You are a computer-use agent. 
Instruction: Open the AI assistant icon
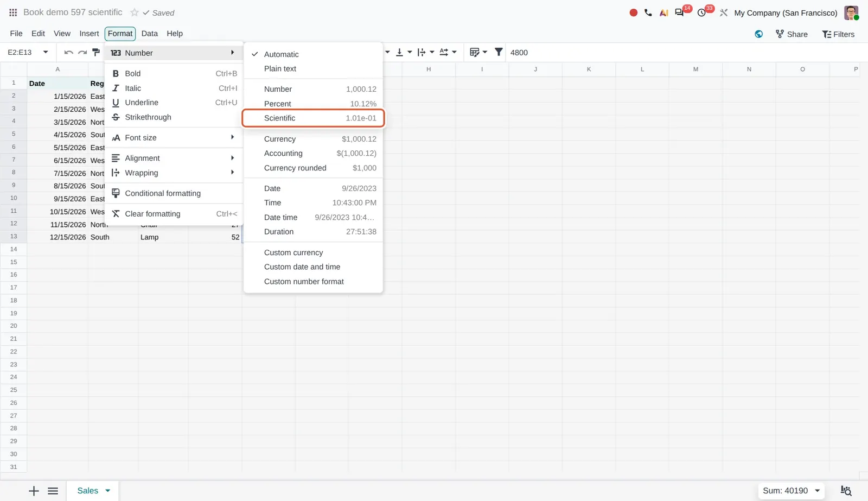(x=663, y=12)
